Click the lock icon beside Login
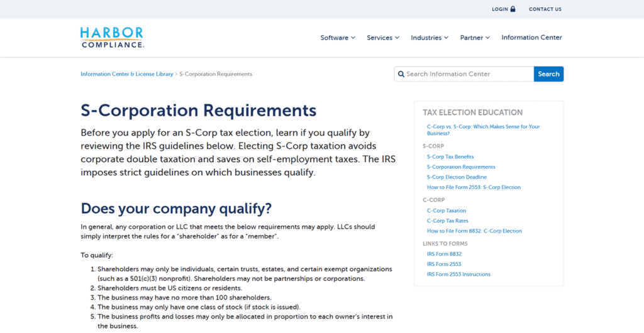This screenshot has height=333, width=644. click(513, 9)
